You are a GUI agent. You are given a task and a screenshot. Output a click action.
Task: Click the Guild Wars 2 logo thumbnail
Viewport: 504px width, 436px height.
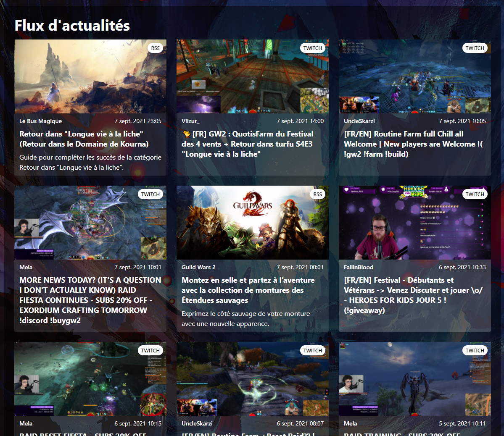(252, 223)
